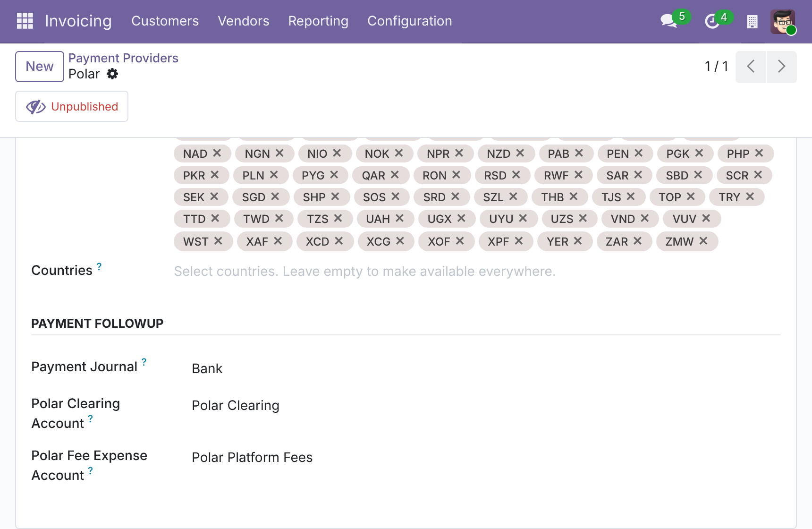This screenshot has width=812, height=529.
Task: Open the user avatar menu
Action: tap(783, 21)
